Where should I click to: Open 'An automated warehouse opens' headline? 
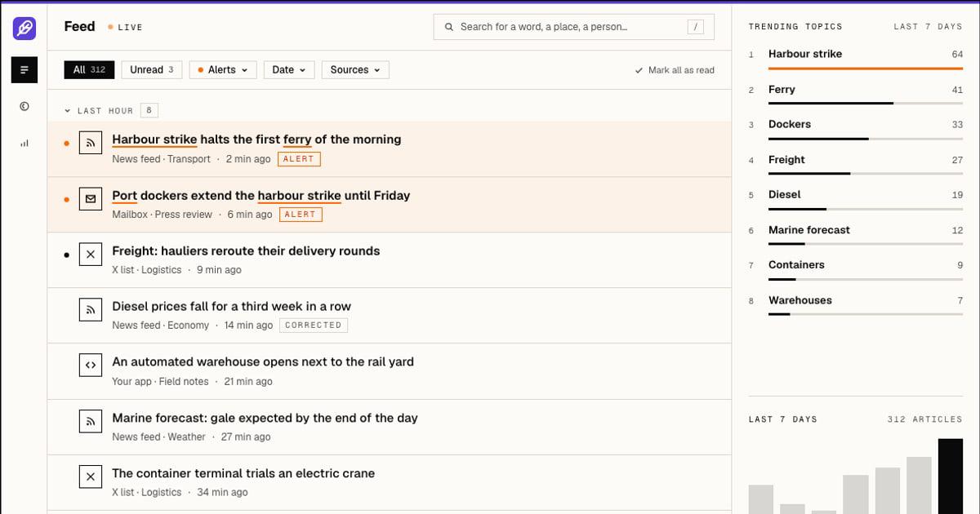pyautogui.click(x=263, y=361)
